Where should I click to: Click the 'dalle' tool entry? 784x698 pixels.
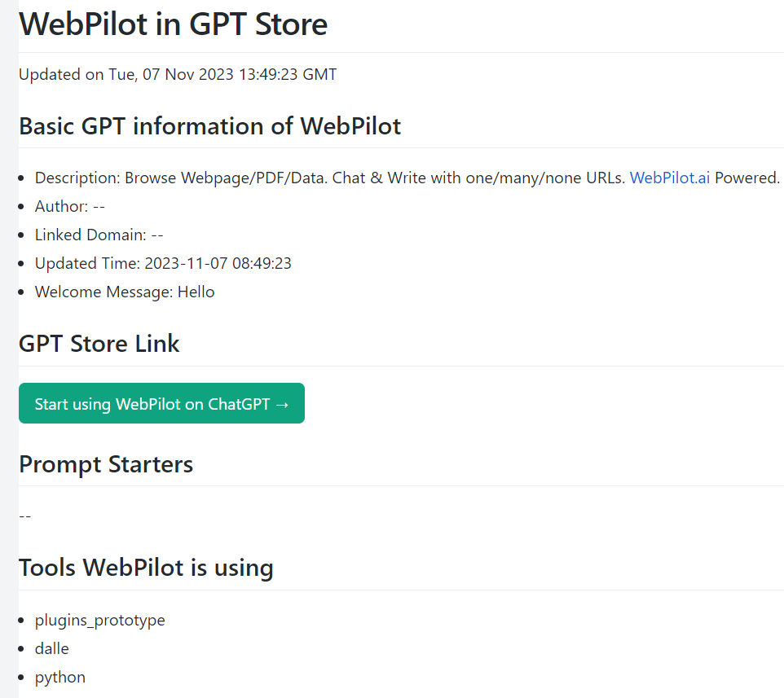(52, 649)
